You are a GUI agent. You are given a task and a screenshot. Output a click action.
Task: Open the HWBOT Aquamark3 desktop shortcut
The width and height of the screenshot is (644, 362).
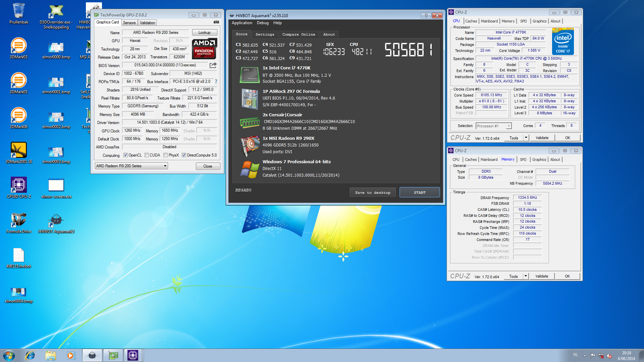56,224
